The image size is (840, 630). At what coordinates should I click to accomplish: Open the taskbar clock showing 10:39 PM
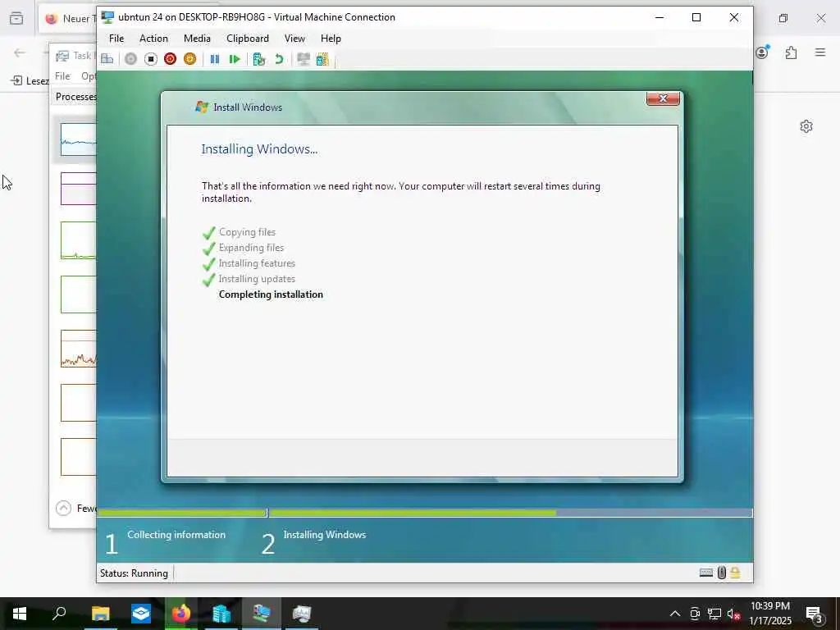tap(769, 614)
